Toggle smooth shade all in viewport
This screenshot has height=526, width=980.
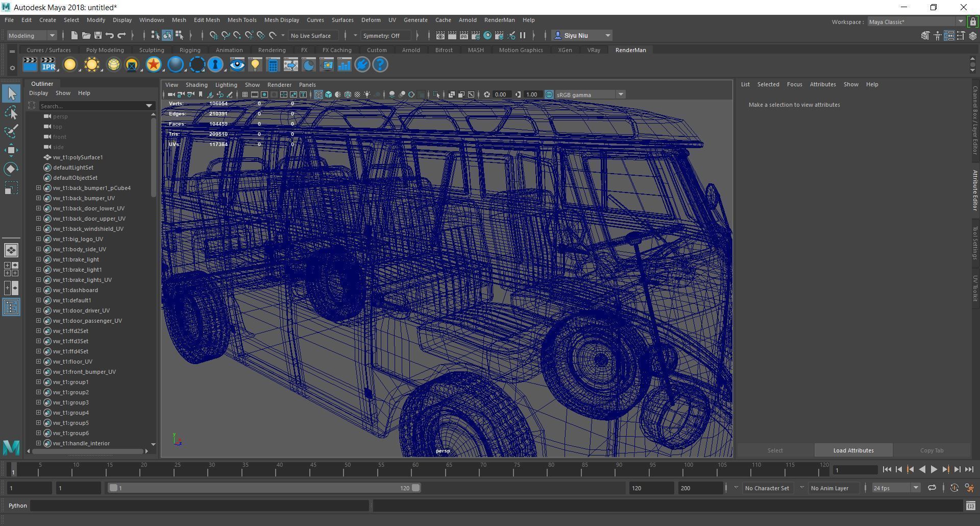click(x=328, y=94)
